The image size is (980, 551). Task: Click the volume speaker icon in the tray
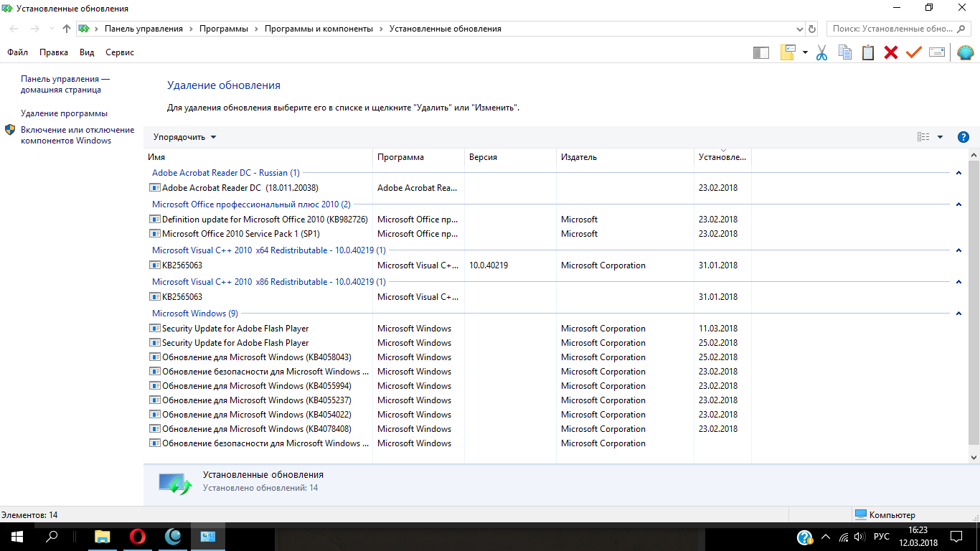point(859,537)
